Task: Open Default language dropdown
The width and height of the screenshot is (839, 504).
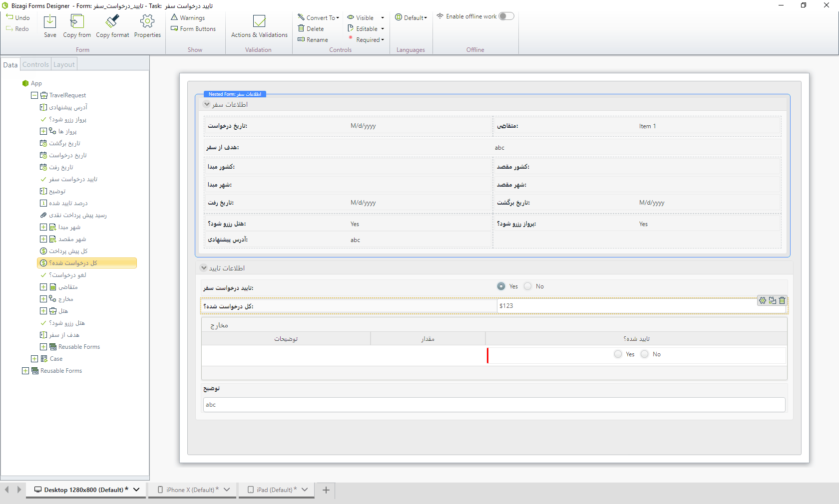Action: pyautogui.click(x=411, y=17)
